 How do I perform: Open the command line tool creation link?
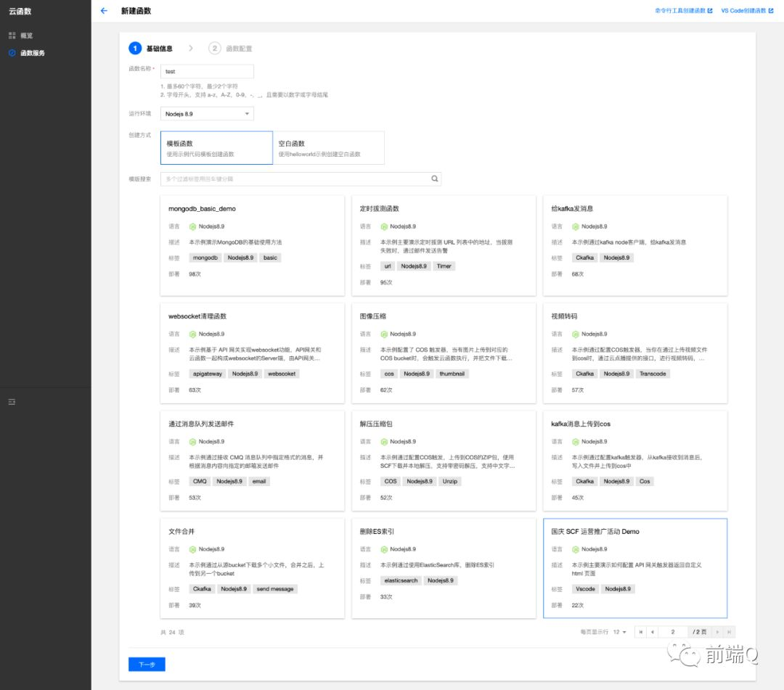(680, 10)
